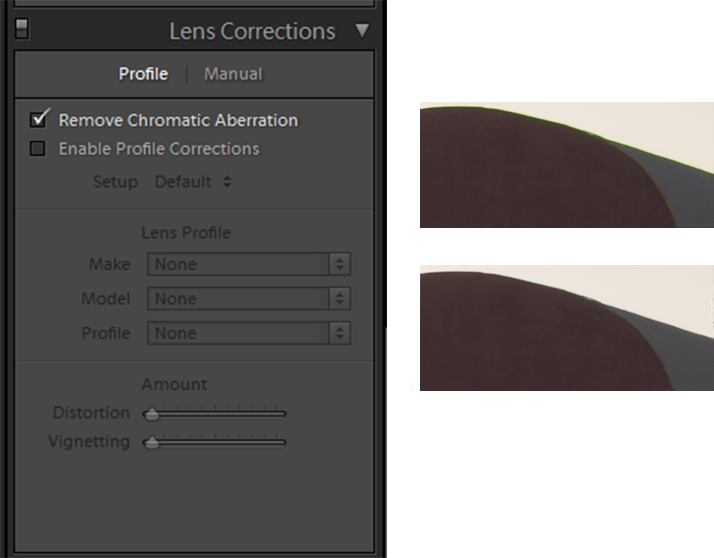Screen dimensions: 714x558
Task: Click the Model dropdown arrow stepper icon
Action: pos(340,299)
